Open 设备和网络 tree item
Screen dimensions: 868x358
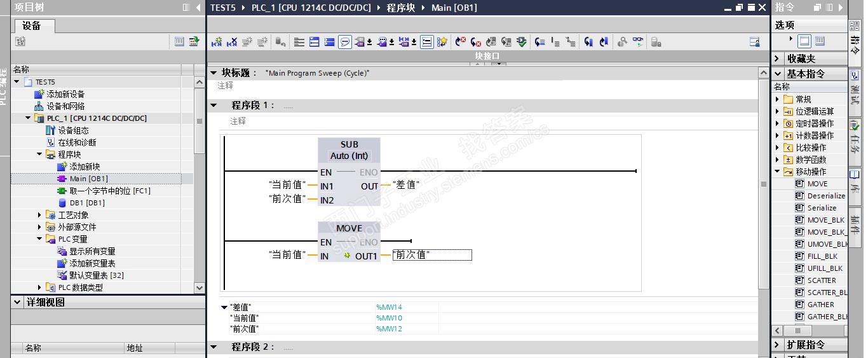click(x=65, y=106)
